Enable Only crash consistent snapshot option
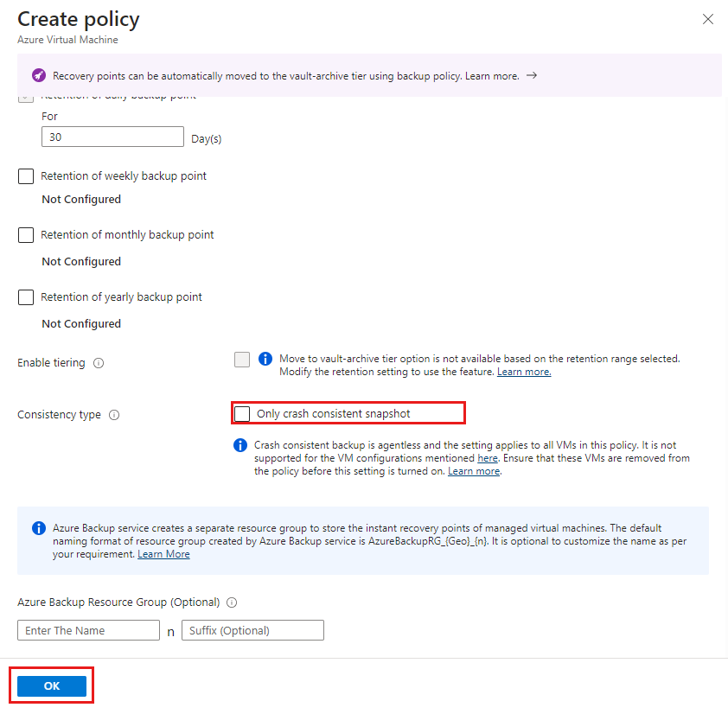The image size is (728, 714). tap(242, 414)
